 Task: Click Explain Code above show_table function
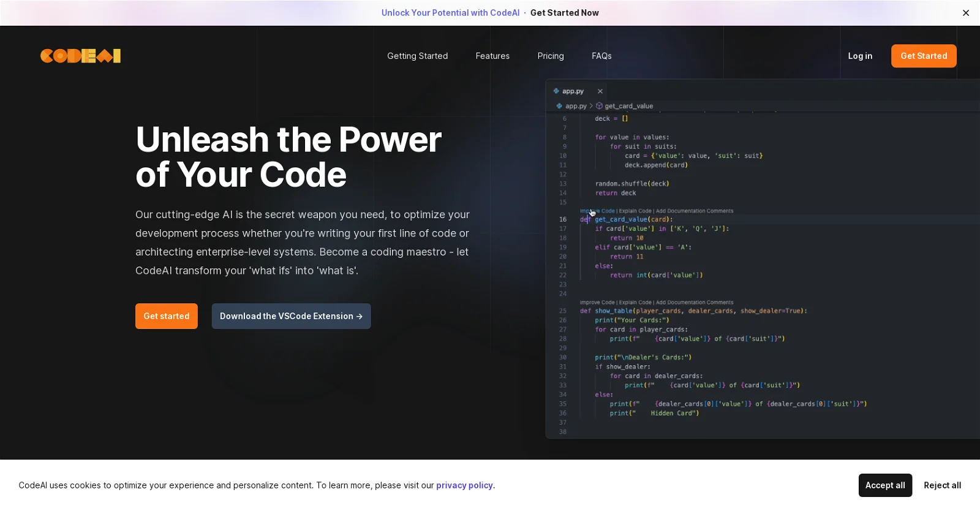pos(635,303)
